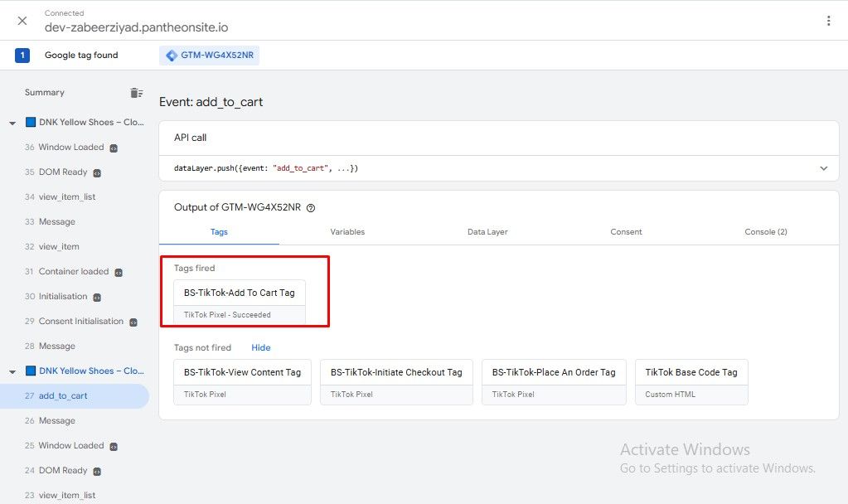Click the Hide link for tags not fired
The width and height of the screenshot is (848, 504).
coord(260,347)
